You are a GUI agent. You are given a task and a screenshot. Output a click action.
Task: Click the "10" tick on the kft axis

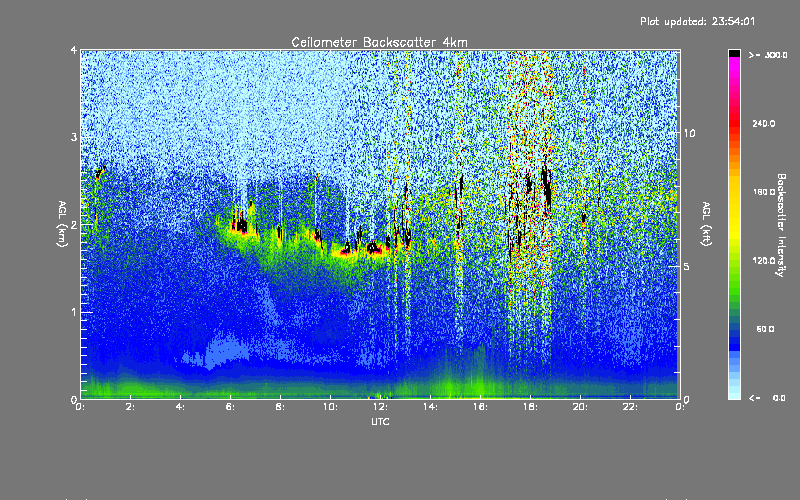[689, 133]
